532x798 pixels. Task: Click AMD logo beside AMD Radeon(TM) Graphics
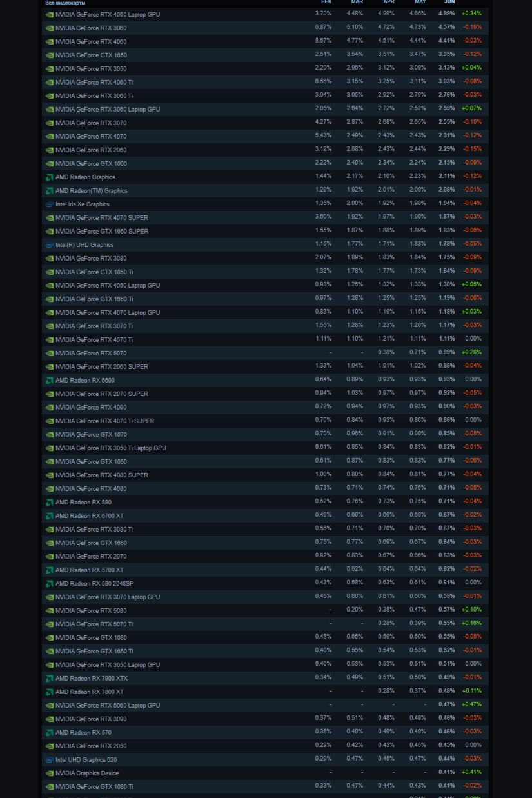tap(50, 190)
